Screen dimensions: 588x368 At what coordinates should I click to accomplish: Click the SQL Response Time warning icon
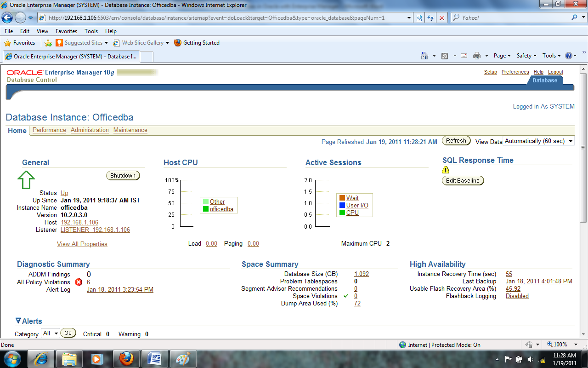click(446, 170)
